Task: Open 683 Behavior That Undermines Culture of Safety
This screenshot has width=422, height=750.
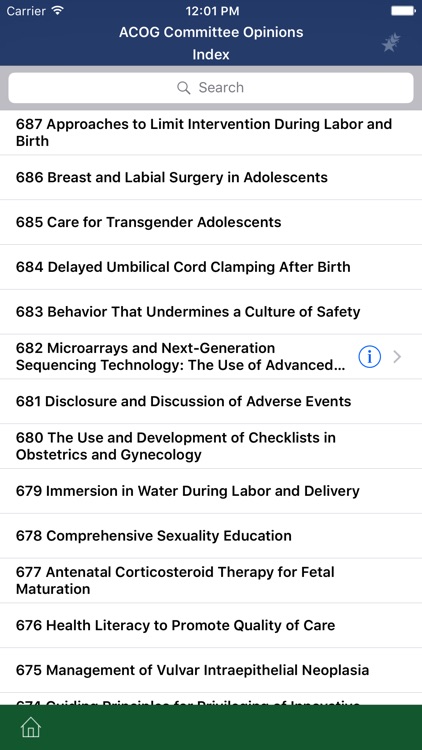Action: (x=211, y=312)
